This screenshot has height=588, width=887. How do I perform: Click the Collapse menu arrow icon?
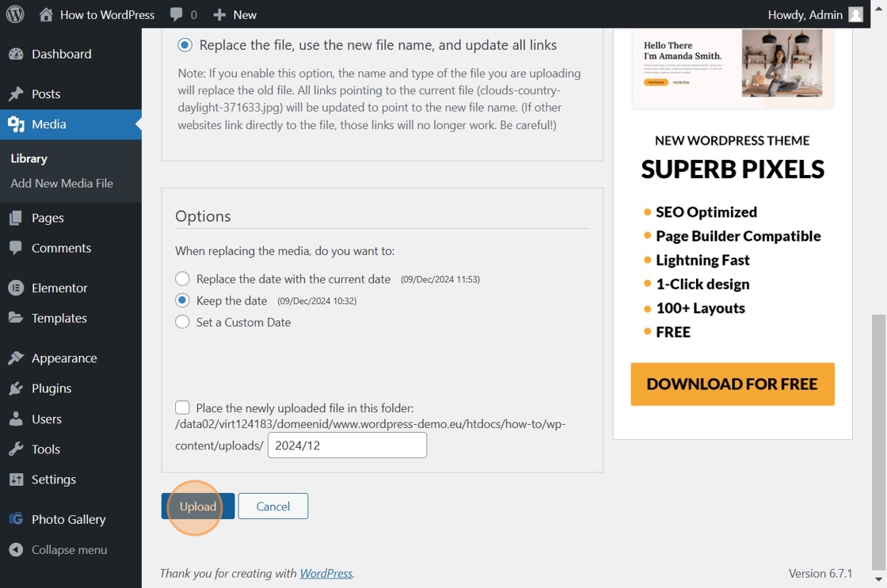tap(16, 549)
